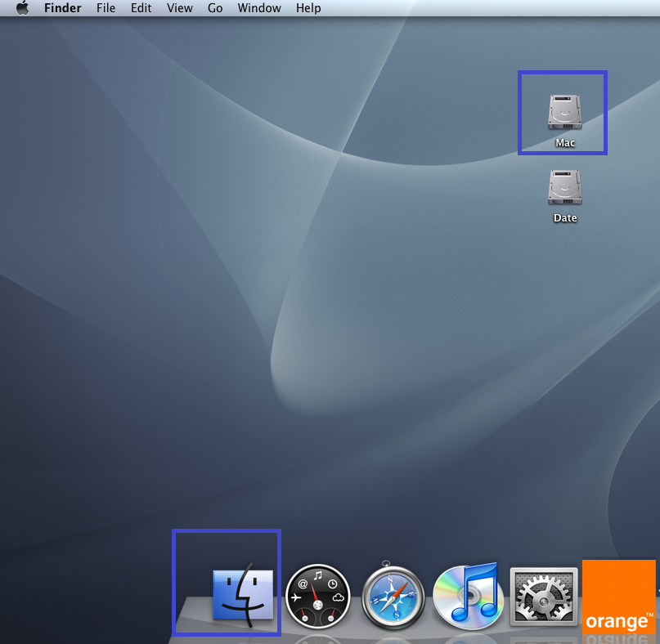This screenshot has width=660, height=644.
Task: Click the 'Date' drive label
Action: click(x=565, y=218)
